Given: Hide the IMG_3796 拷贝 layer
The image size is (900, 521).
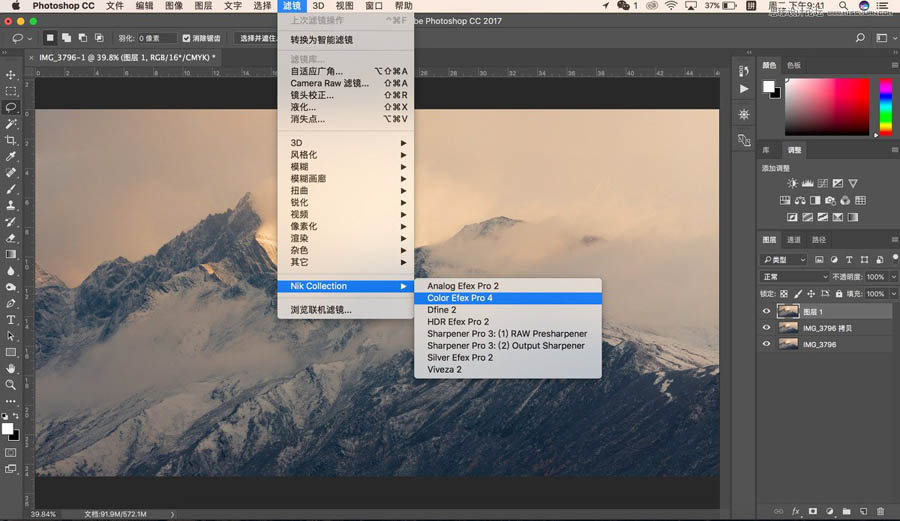Looking at the screenshot, I should pyautogui.click(x=766, y=328).
